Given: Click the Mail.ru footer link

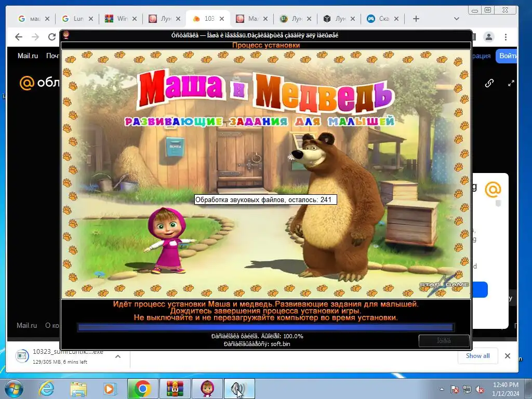Looking at the screenshot, I should (x=27, y=325).
